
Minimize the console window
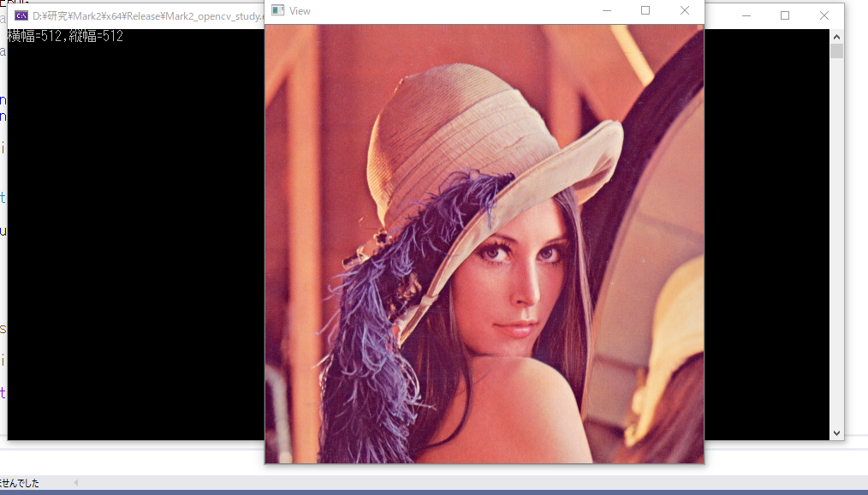click(746, 15)
